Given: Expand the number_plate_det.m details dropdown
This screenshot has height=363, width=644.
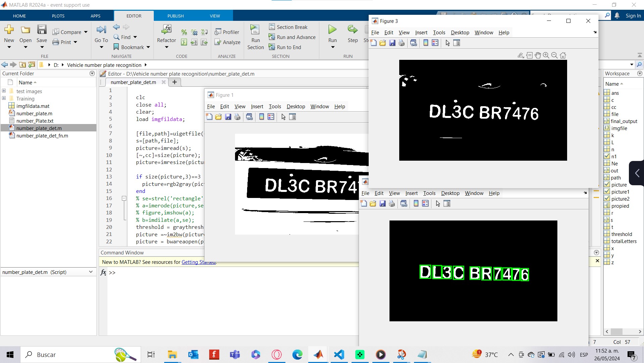Looking at the screenshot, I should (91, 272).
